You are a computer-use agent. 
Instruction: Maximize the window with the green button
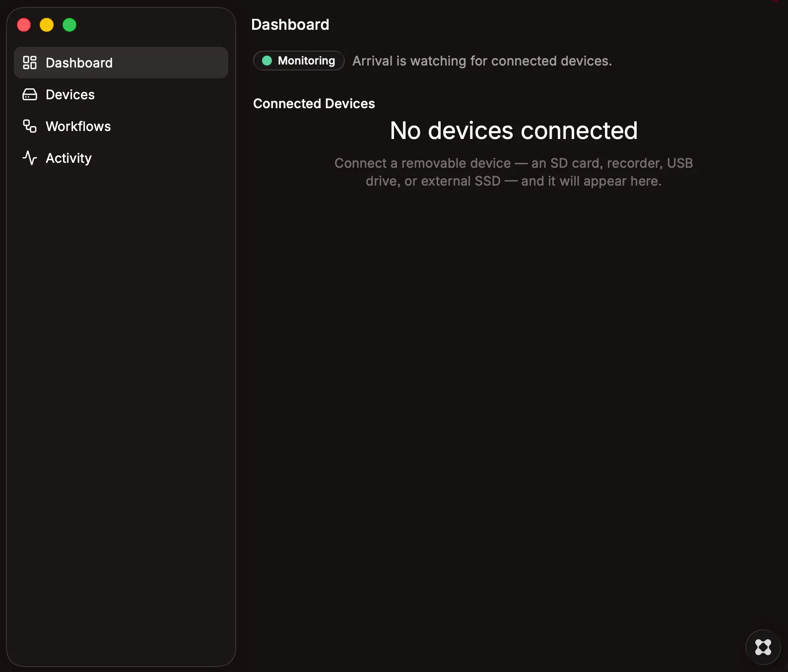pos(69,25)
